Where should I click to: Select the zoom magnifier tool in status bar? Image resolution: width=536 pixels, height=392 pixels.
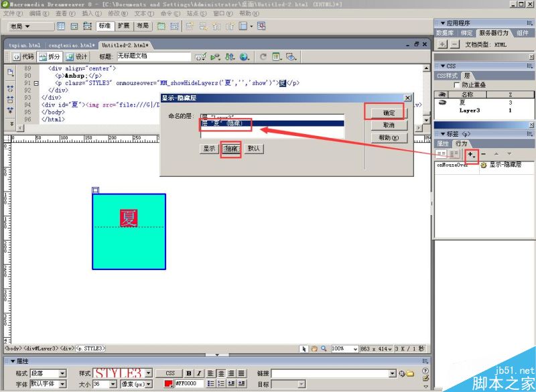point(324,348)
